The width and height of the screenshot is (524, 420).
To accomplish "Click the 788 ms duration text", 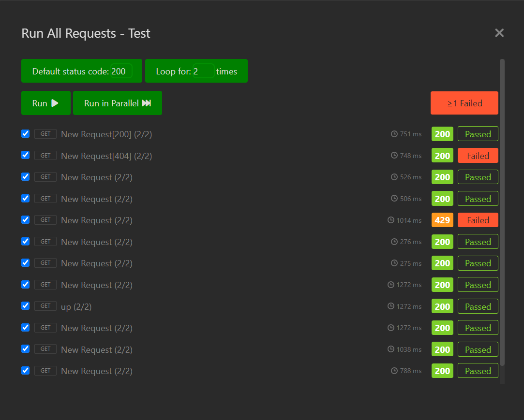I will 411,371.
